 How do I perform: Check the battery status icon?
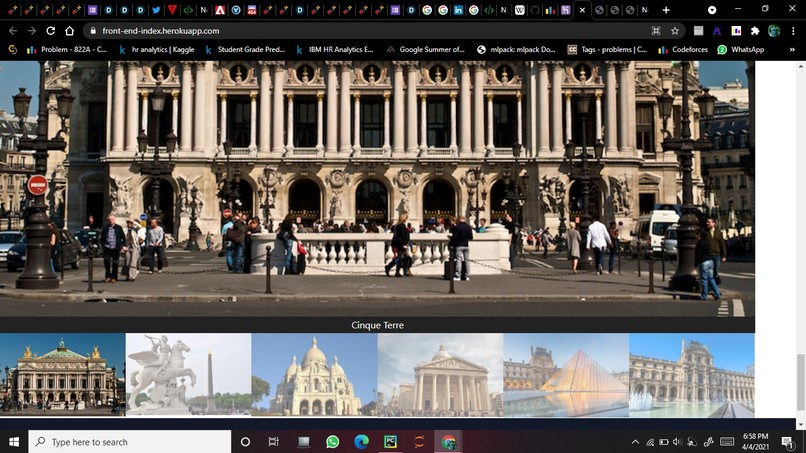click(664, 442)
